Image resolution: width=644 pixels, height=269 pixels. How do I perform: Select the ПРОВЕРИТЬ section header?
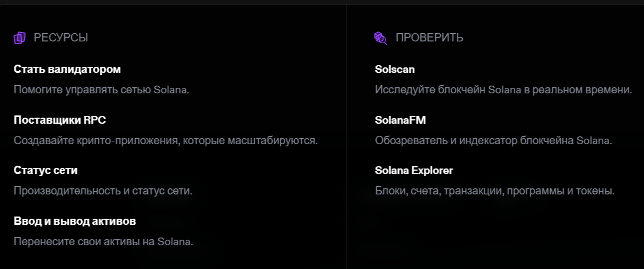(429, 38)
